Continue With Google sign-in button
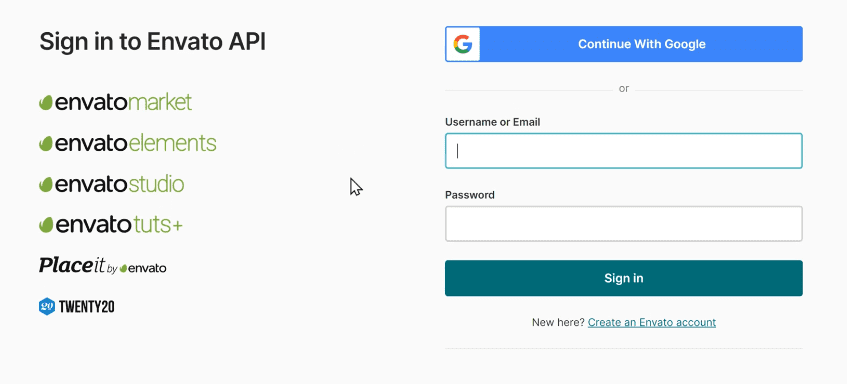Image resolution: width=847 pixels, height=384 pixels. point(624,44)
